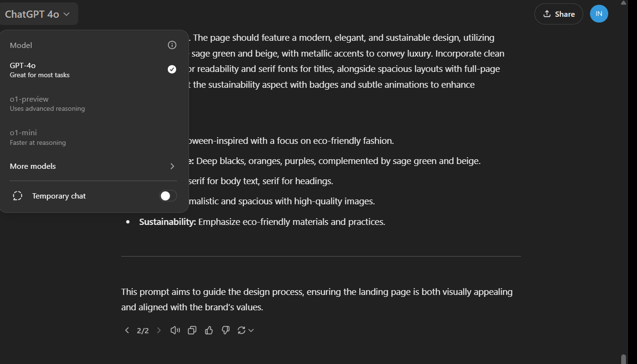The width and height of the screenshot is (637, 364).
Task: Open dropdown arrow beside regenerate icon
Action: 251,330
